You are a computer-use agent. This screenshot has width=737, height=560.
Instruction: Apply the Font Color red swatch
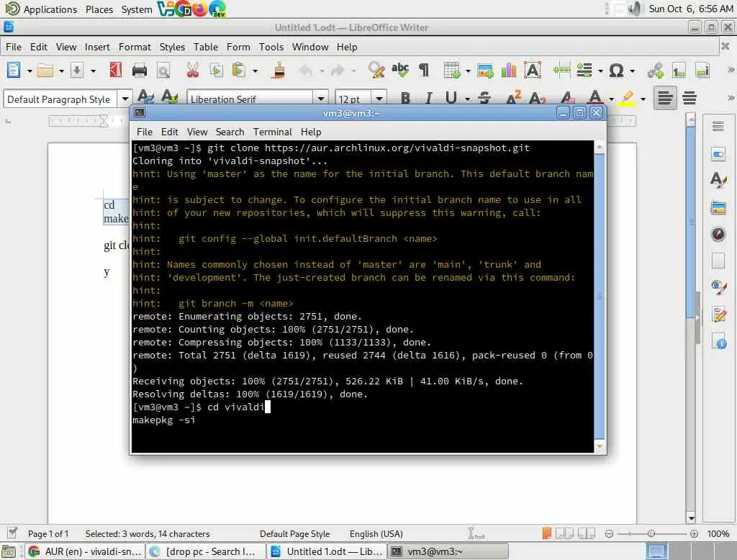[595, 98]
